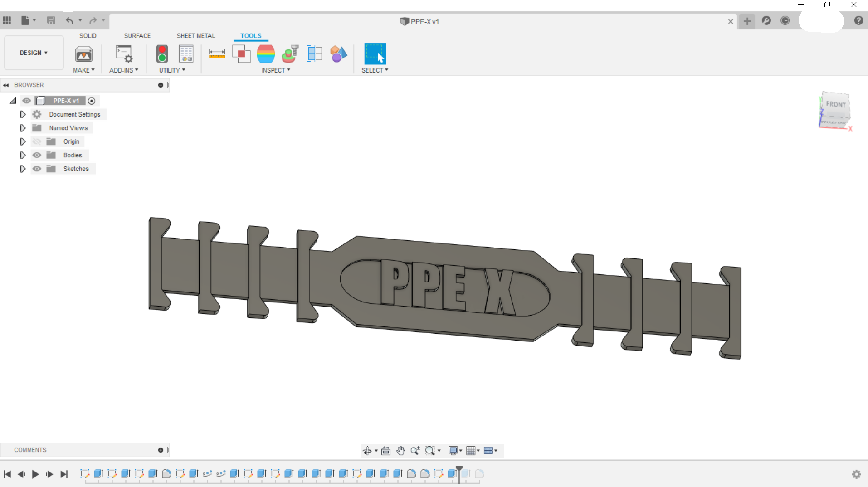Screen dimensions: 868x487
Task: Select the Pan hand tool
Action: (x=400, y=451)
